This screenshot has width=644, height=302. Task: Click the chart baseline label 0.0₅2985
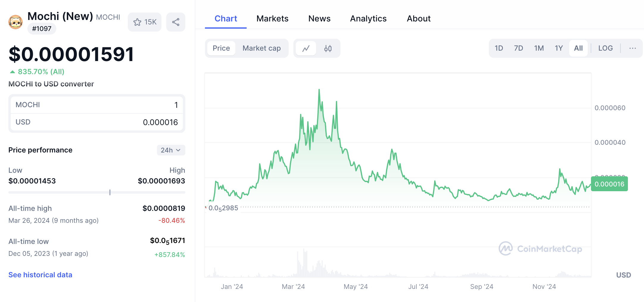tap(223, 208)
